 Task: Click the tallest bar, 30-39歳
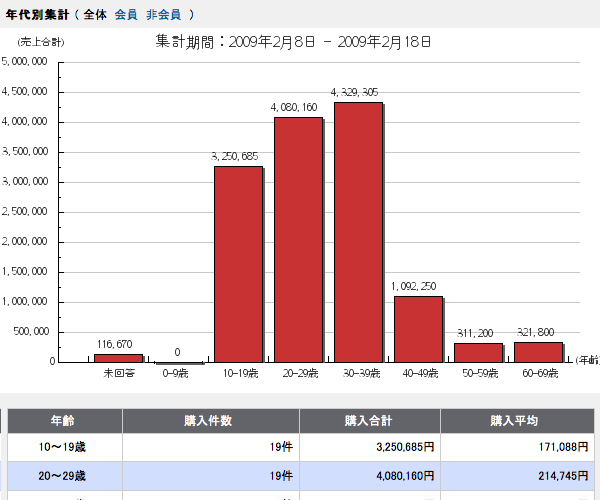(x=358, y=232)
